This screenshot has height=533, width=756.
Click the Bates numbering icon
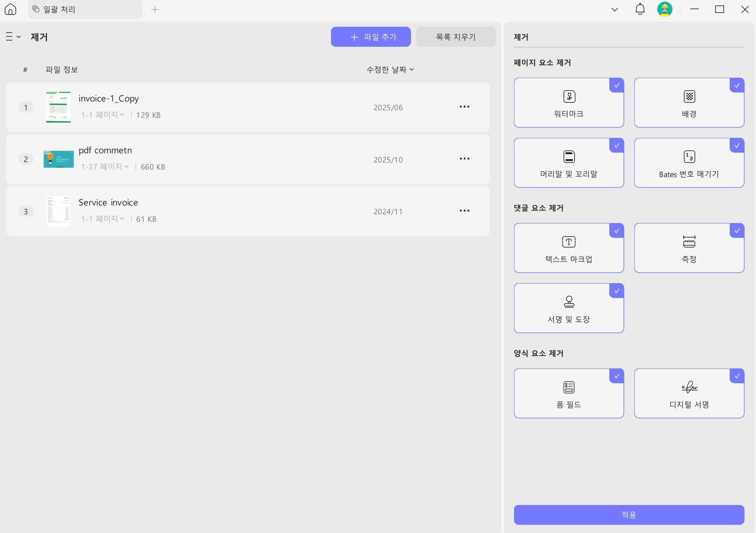pyautogui.click(x=689, y=157)
